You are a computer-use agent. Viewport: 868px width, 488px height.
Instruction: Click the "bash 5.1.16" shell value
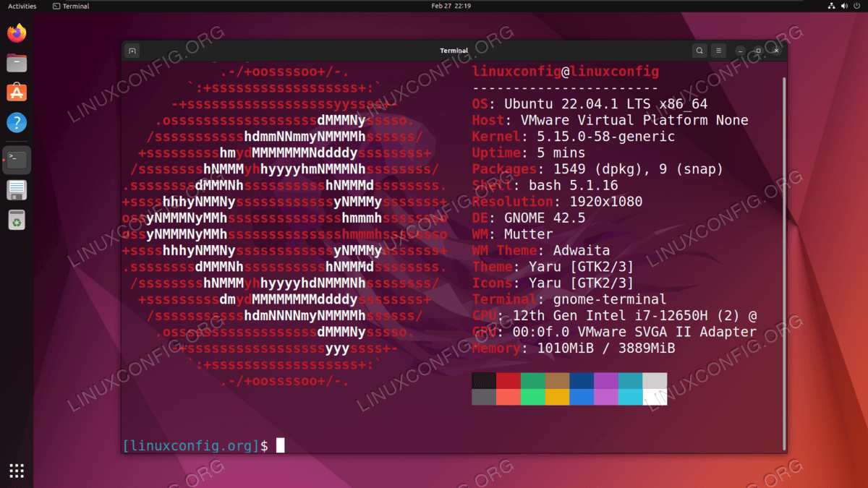pyautogui.click(x=574, y=185)
